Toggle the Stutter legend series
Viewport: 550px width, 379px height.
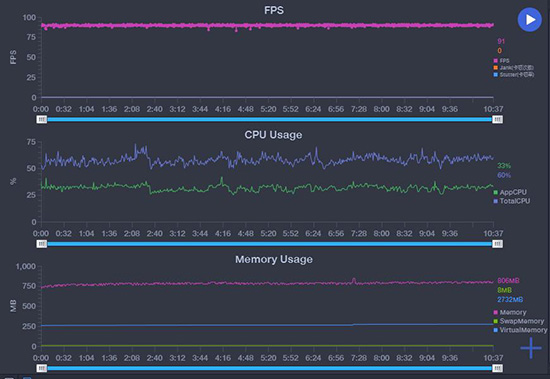514,75
